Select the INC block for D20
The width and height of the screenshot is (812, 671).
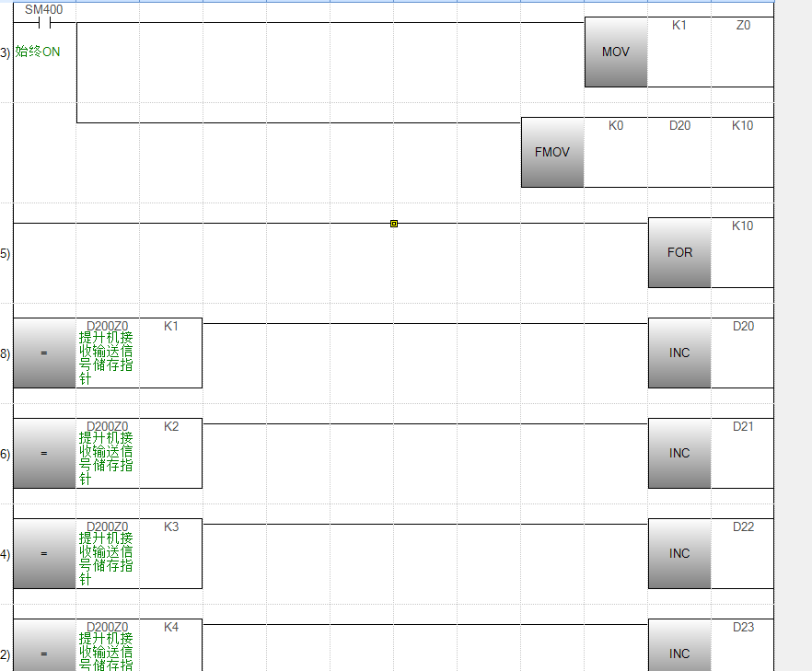(x=679, y=353)
